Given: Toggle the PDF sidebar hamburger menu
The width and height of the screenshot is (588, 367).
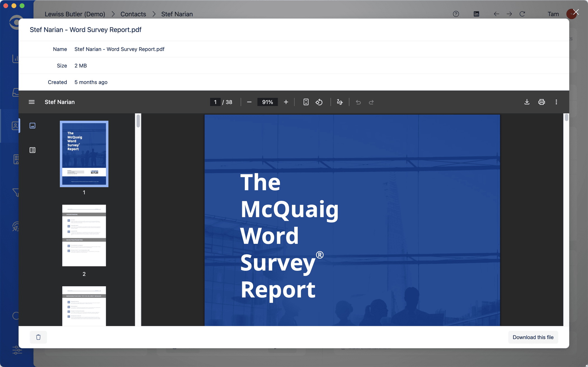Looking at the screenshot, I should pos(32,102).
